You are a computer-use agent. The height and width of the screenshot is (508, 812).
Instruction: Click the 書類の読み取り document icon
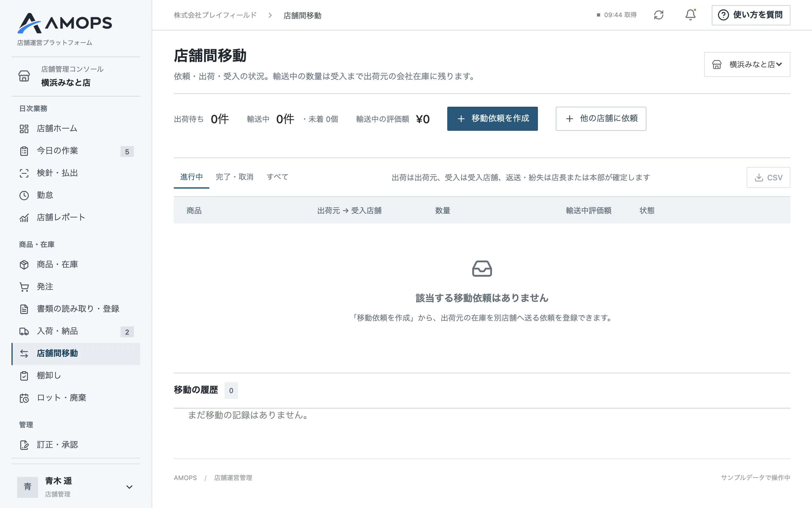(24, 309)
